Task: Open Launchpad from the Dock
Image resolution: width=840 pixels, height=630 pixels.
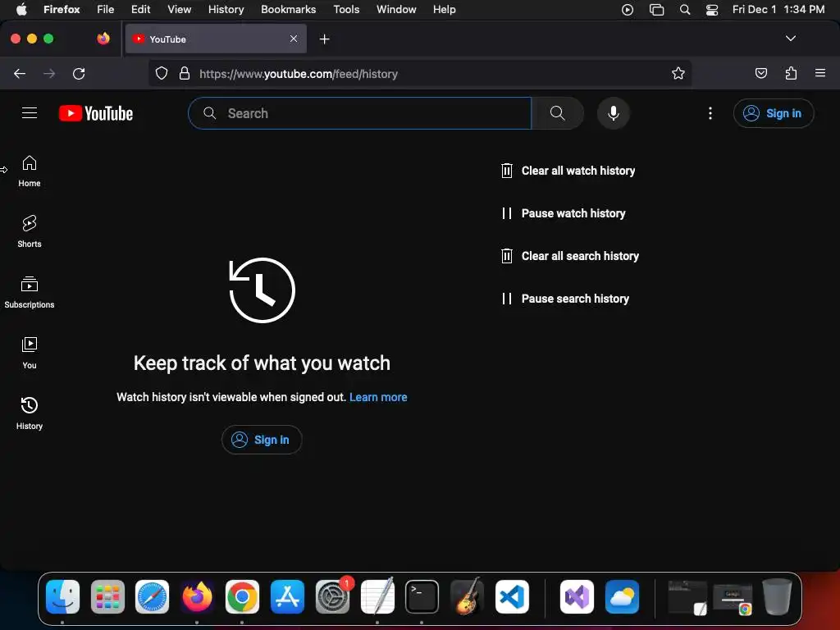Action: click(107, 597)
